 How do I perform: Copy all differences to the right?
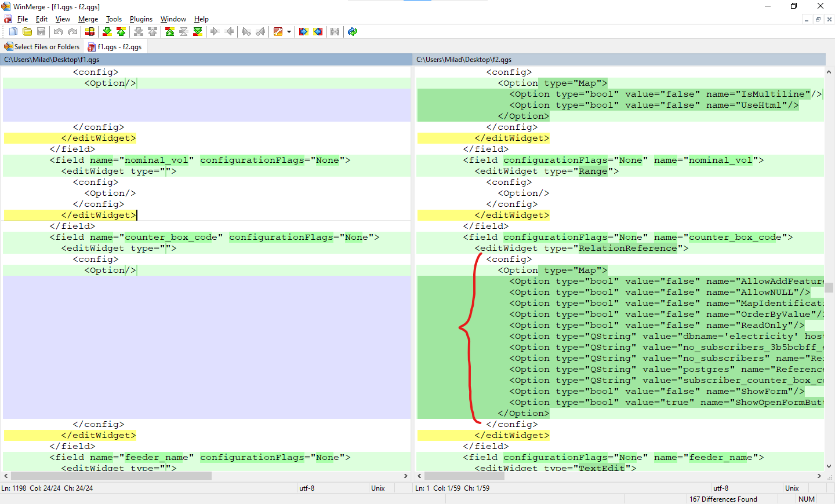(x=303, y=31)
